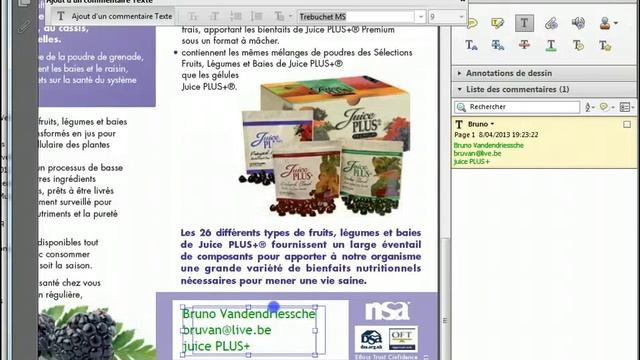Screen dimensions: 640x360
Task: Click the decrease text size icon
Action: pos(193,17)
